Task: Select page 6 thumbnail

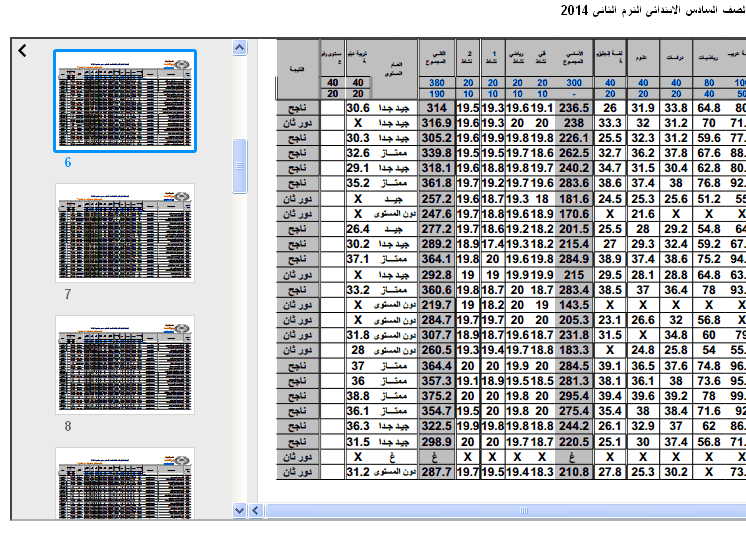Action: (x=125, y=101)
